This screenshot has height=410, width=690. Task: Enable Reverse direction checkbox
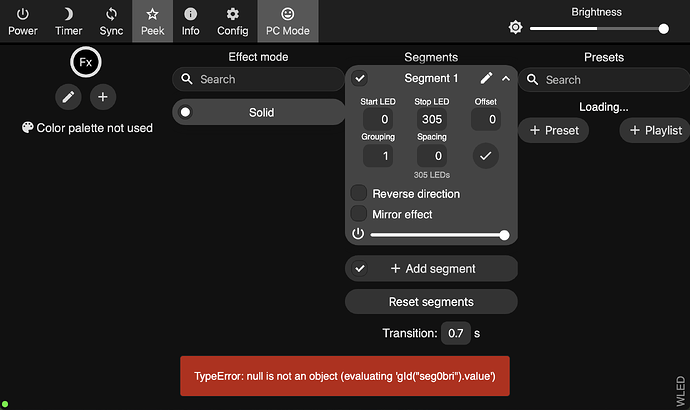pyautogui.click(x=359, y=193)
